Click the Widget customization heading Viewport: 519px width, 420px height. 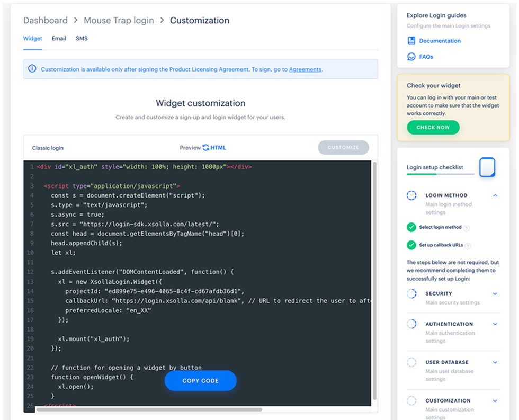pos(201,103)
